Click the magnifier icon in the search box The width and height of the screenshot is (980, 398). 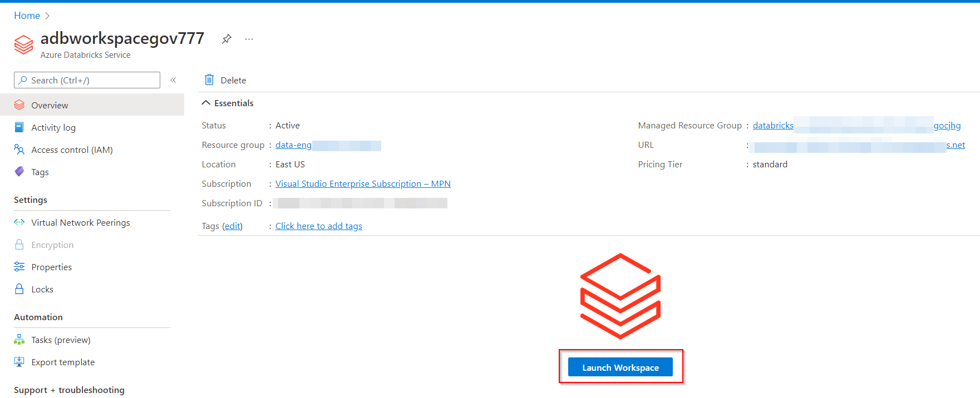[23, 80]
